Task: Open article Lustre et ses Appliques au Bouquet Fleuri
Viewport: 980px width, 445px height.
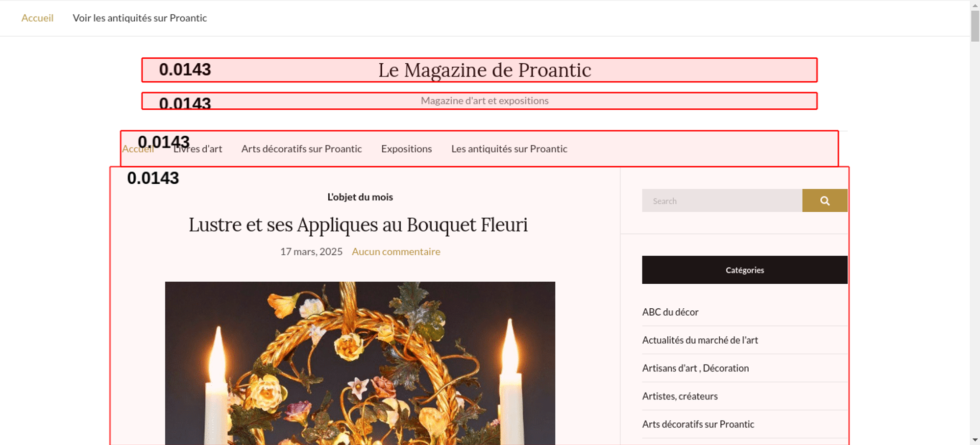Action: click(x=358, y=225)
